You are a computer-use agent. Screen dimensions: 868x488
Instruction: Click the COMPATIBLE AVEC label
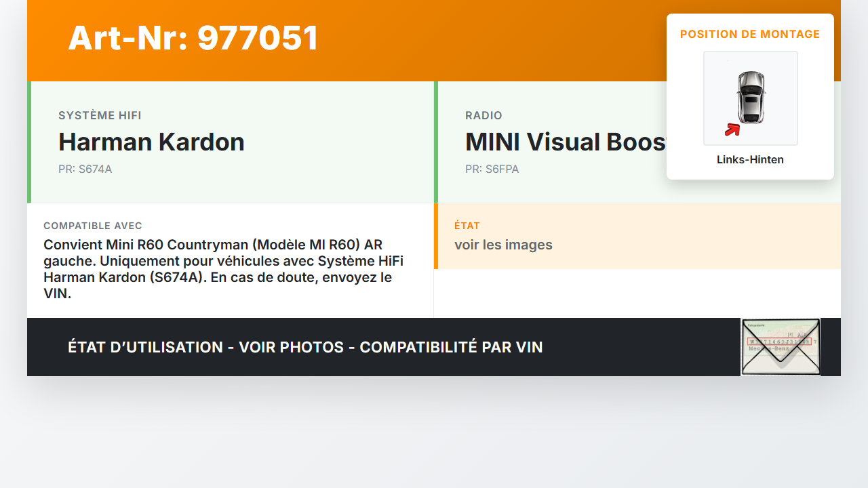(93, 226)
